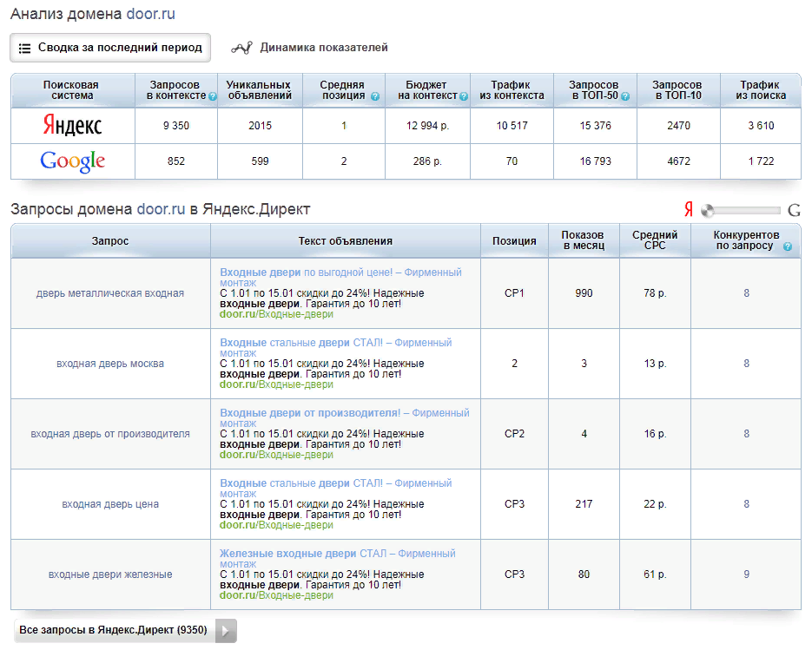Open door.ru link in page heading
Screen dimensions: 812x650
[151, 14]
